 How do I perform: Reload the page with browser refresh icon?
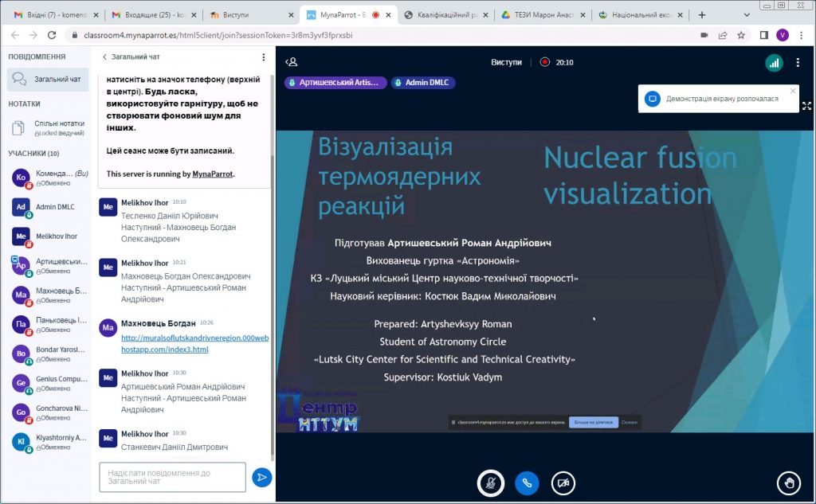tap(52, 35)
